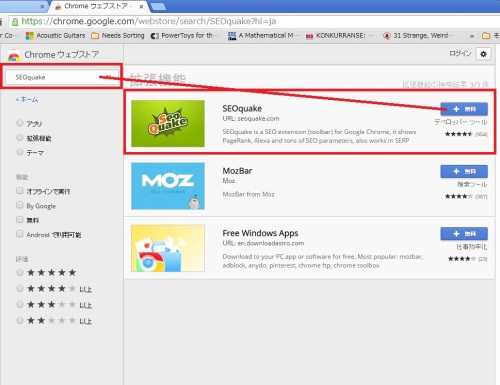Click the URL address bar
This screenshot has width=500, height=385.
pyautogui.click(x=253, y=22)
